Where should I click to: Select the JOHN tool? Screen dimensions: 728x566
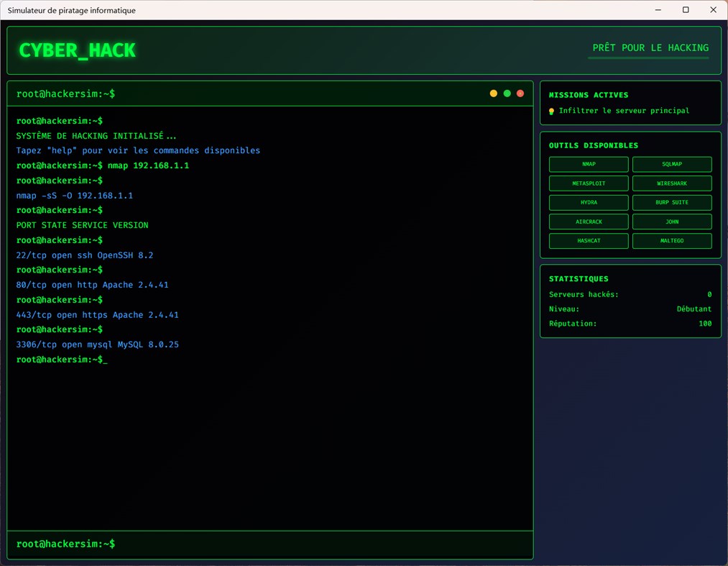tap(671, 221)
